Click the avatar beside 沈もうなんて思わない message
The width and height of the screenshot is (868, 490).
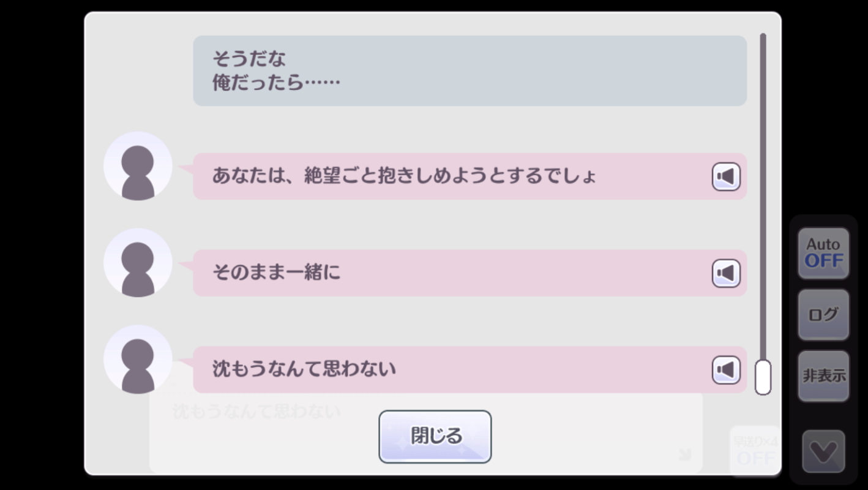pos(138,360)
